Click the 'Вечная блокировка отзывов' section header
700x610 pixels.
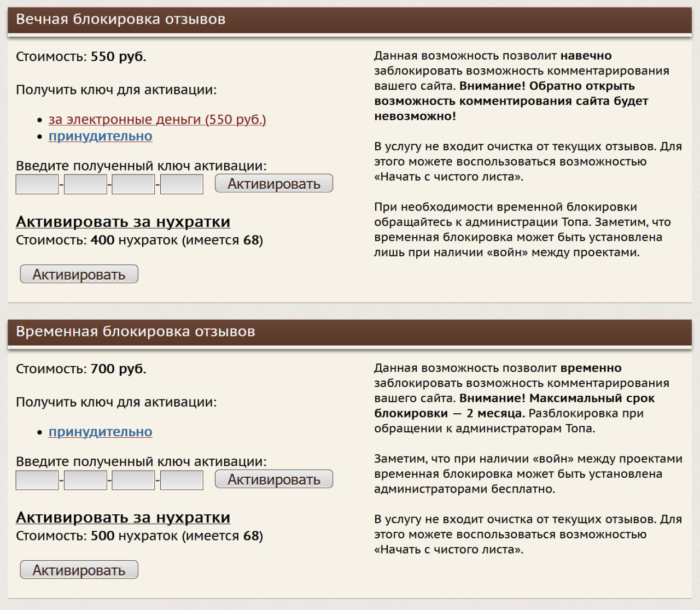click(120, 19)
